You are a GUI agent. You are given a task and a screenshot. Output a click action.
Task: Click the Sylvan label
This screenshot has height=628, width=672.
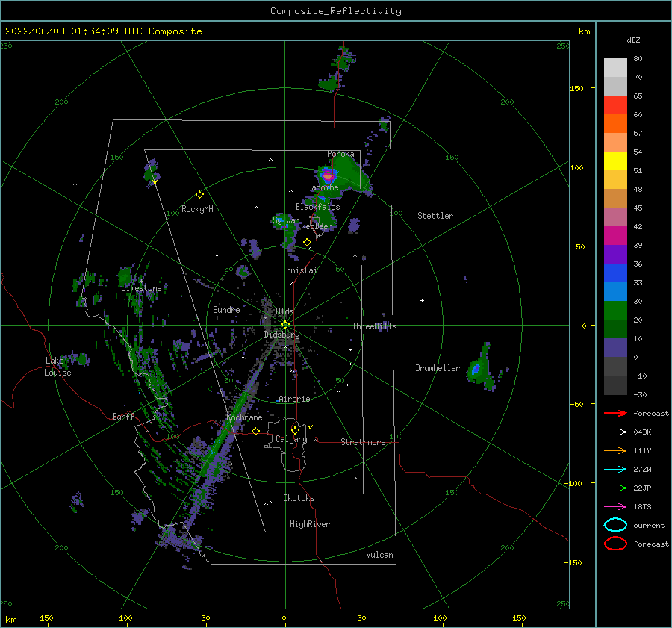[286, 220]
